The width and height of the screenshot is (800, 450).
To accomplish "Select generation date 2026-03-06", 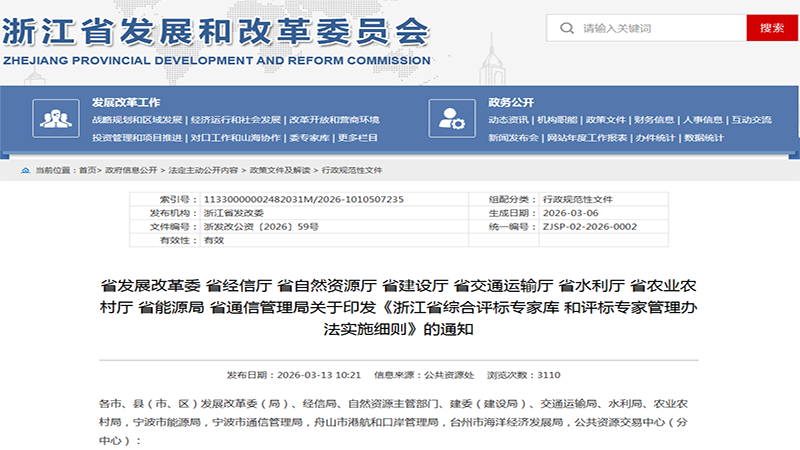I will (570, 213).
